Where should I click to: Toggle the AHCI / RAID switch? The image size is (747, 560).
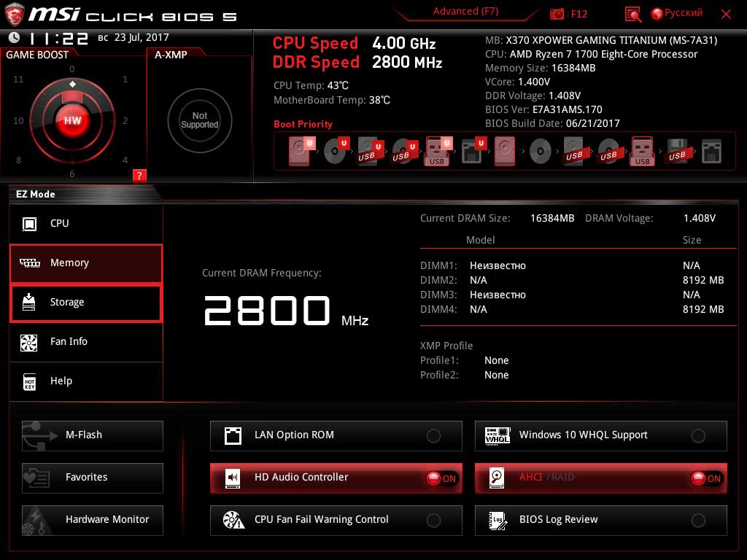pos(706,478)
